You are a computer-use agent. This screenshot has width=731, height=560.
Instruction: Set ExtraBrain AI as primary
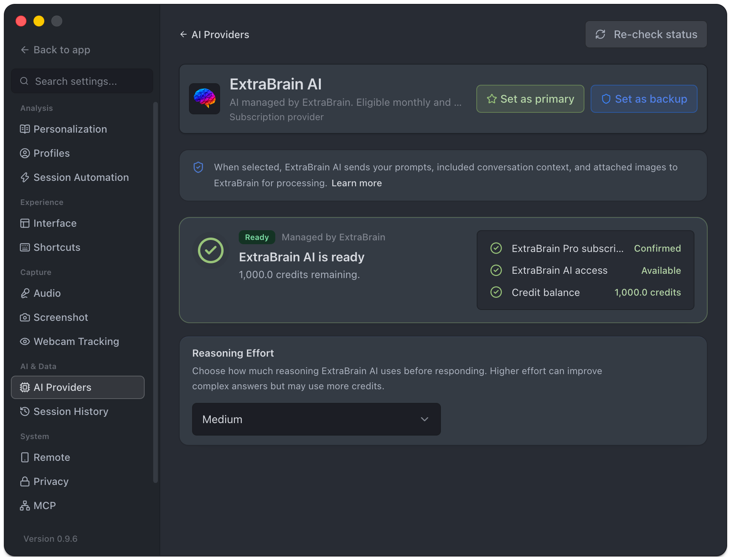pos(530,99)
